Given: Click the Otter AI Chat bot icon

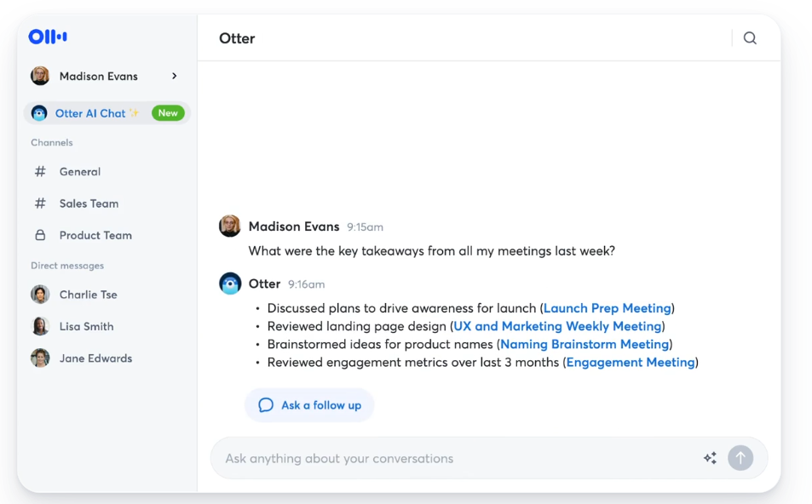Looking at the screenshot, I should [39, 113].
